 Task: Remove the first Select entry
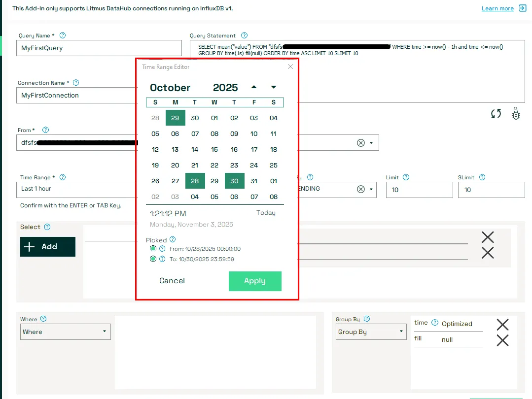488,237
